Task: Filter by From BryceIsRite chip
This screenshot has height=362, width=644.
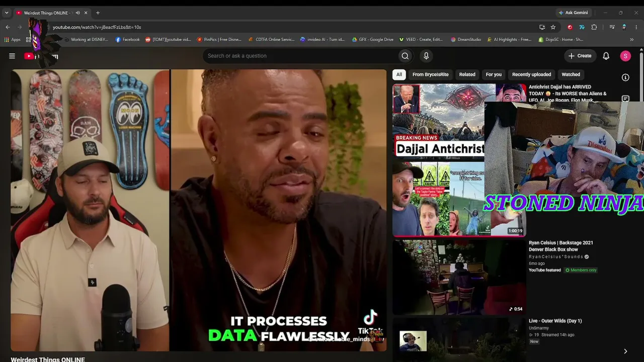Action: click(x=431, y=74)
